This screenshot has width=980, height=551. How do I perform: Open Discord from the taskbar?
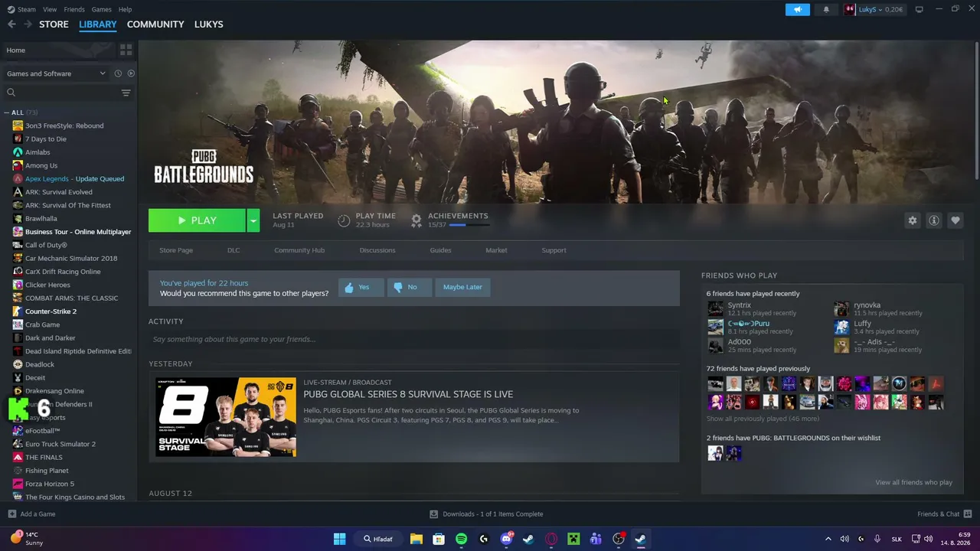point(506,539)
